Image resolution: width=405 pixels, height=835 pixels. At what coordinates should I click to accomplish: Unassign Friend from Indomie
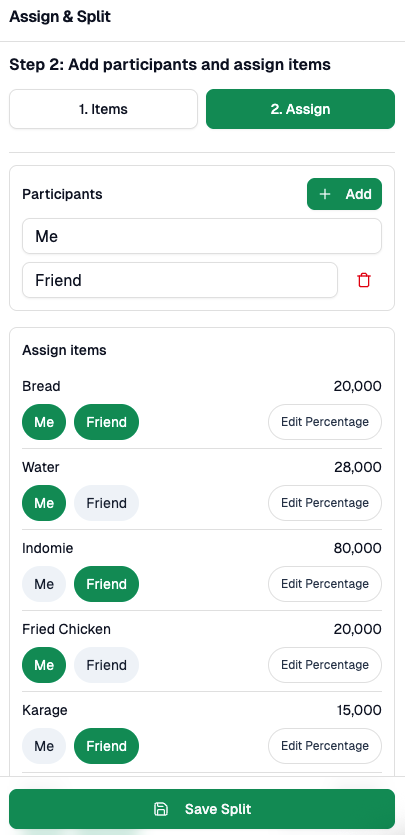[x=106, y=584]
